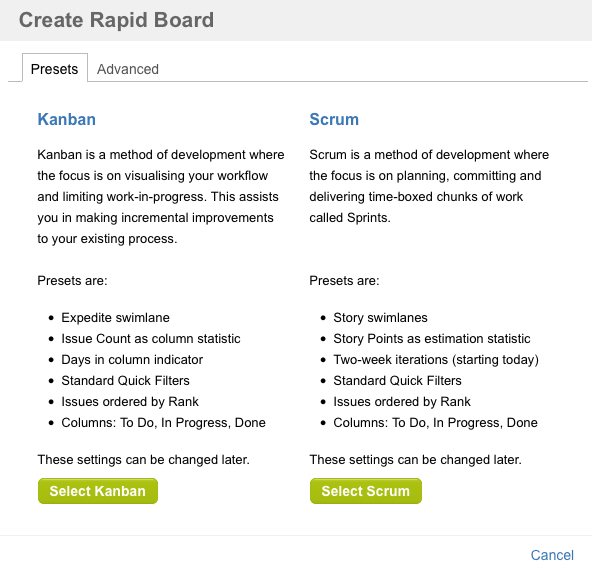This screenshot has width=592, height=577.
Task: Select the Days in column indicator item
Action: (132, 360)
